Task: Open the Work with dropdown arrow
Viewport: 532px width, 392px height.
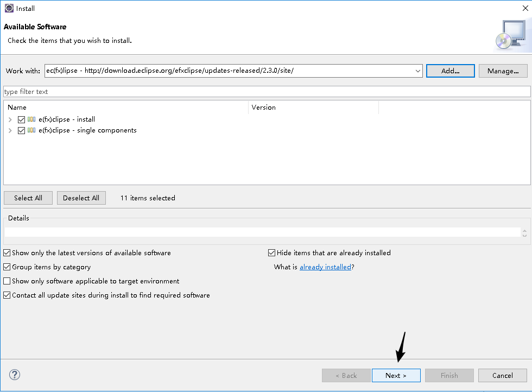Action: [417, 71]
